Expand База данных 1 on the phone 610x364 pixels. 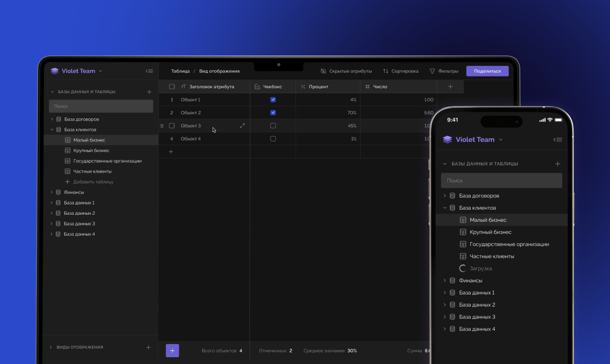coord(445,293)
